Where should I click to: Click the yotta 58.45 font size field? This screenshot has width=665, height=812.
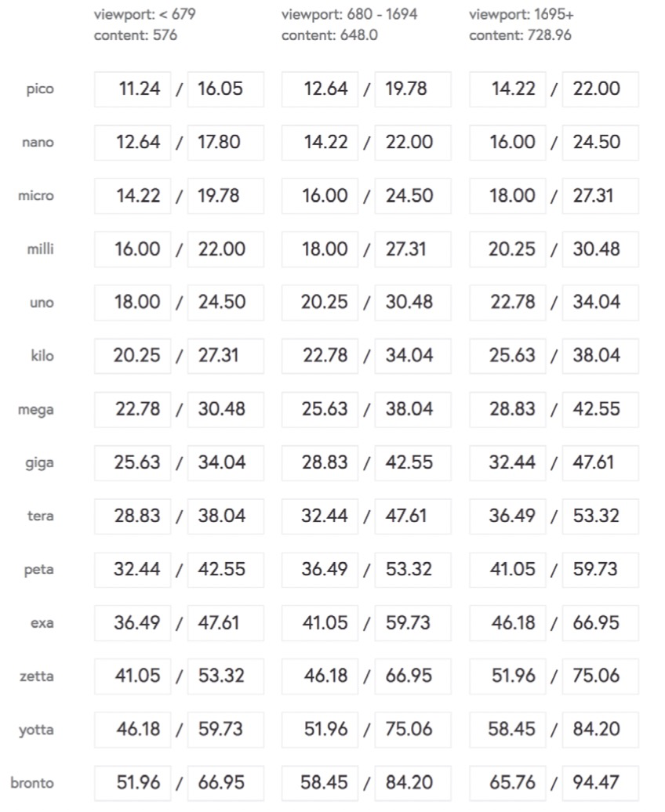[x=507, y=730]
